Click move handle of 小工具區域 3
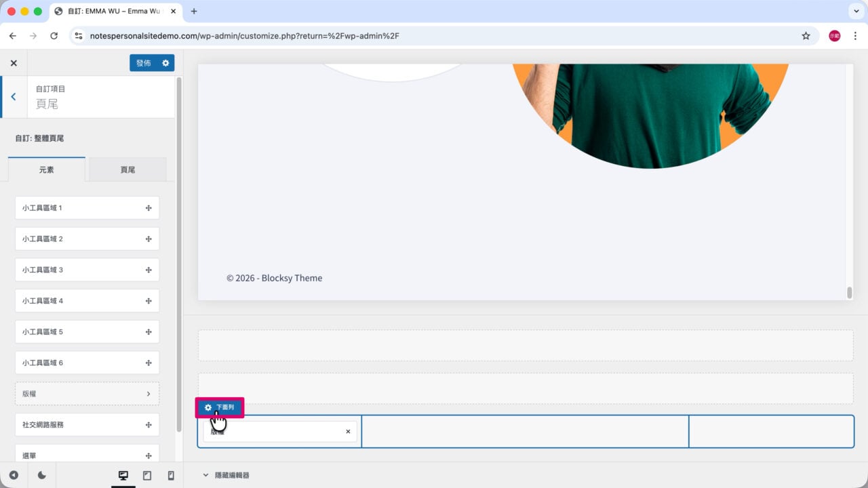 coord(149,270)
